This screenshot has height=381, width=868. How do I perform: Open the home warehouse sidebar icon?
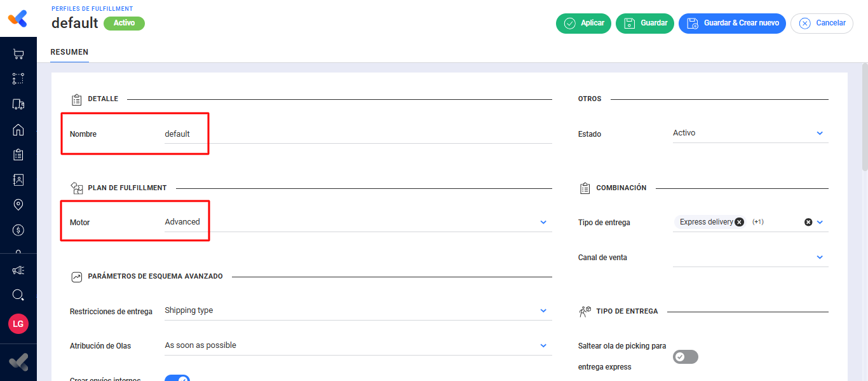18,130
